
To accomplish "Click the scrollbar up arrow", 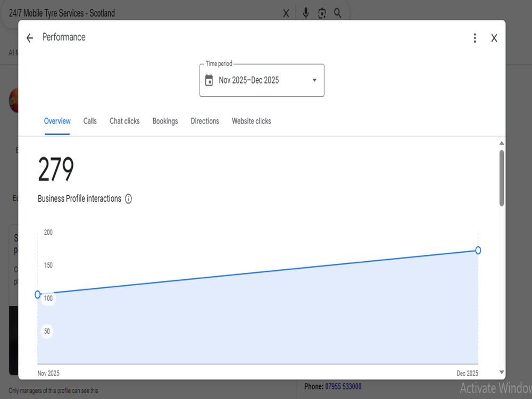I will (502, 143).
